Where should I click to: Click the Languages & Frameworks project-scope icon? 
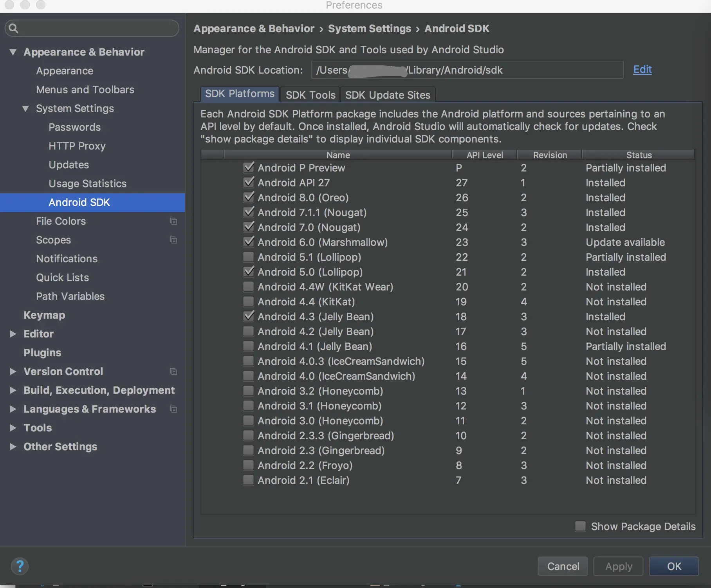pos(173,409)
